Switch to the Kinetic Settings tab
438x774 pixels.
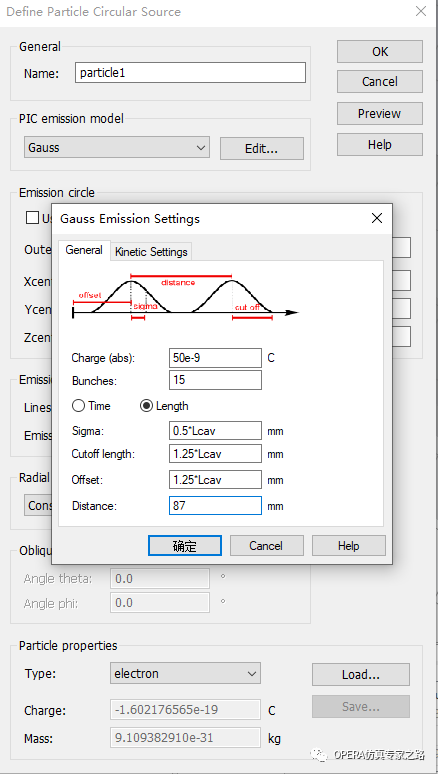coord(151,252)
